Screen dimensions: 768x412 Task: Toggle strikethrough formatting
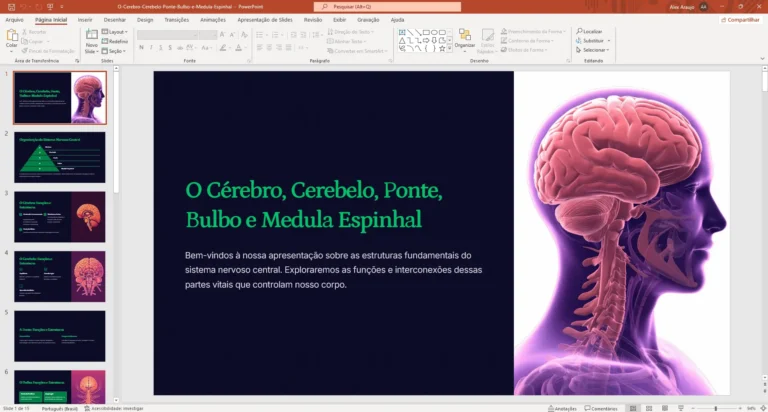click(180, 48)
